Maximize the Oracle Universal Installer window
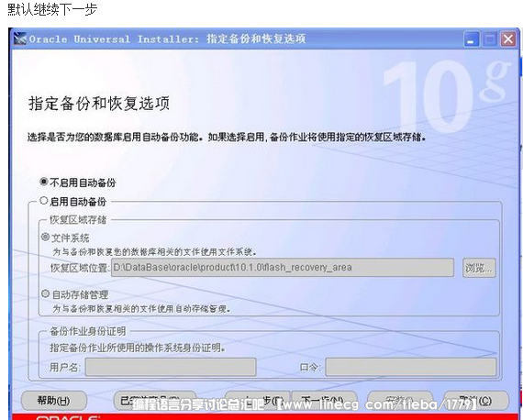 489,39
